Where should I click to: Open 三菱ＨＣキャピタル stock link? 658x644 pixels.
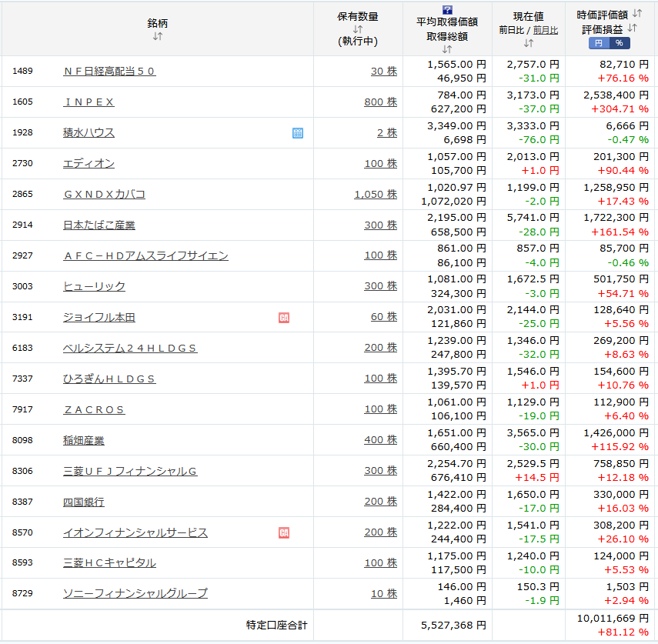[109, 562]
